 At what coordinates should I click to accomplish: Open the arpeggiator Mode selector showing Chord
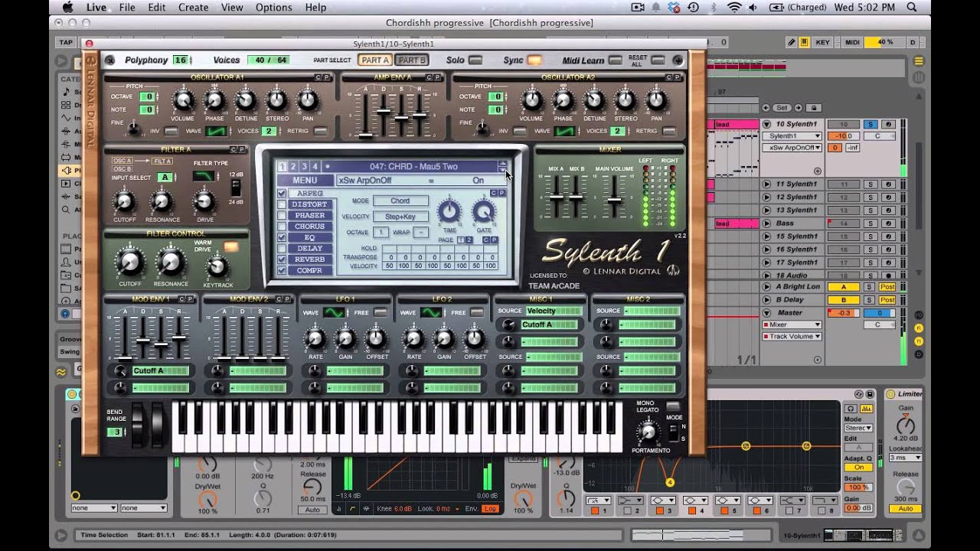coord(400,201)
